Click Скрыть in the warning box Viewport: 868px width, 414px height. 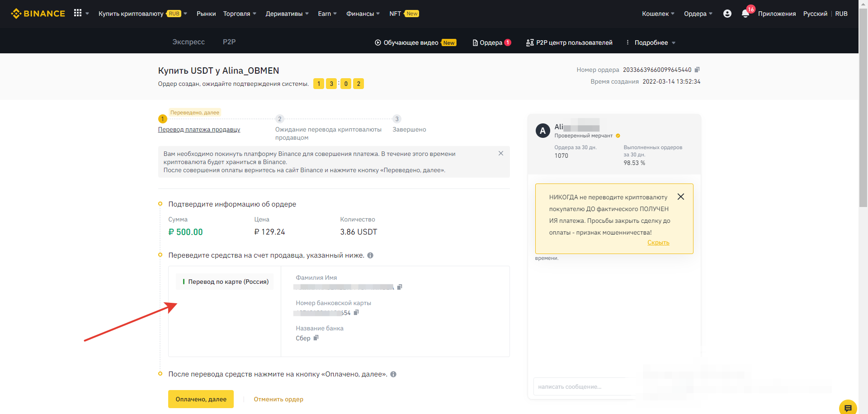658,242
